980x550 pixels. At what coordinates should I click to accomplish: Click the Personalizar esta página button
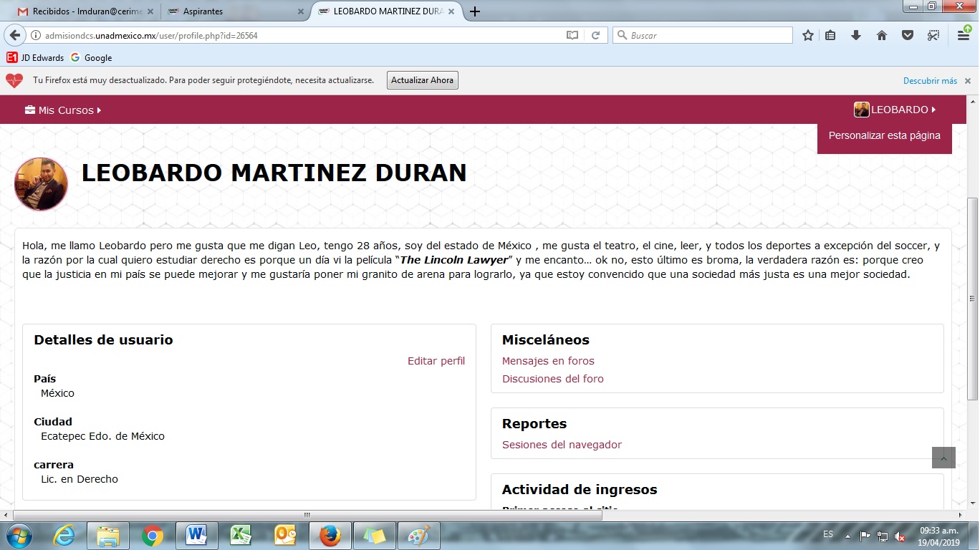884,135
